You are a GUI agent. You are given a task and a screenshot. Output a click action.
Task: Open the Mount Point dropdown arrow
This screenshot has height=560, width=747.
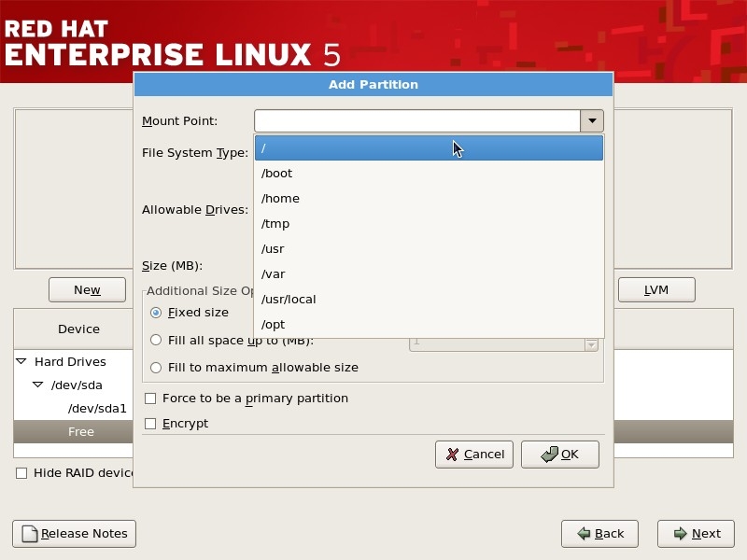[592, 121]
